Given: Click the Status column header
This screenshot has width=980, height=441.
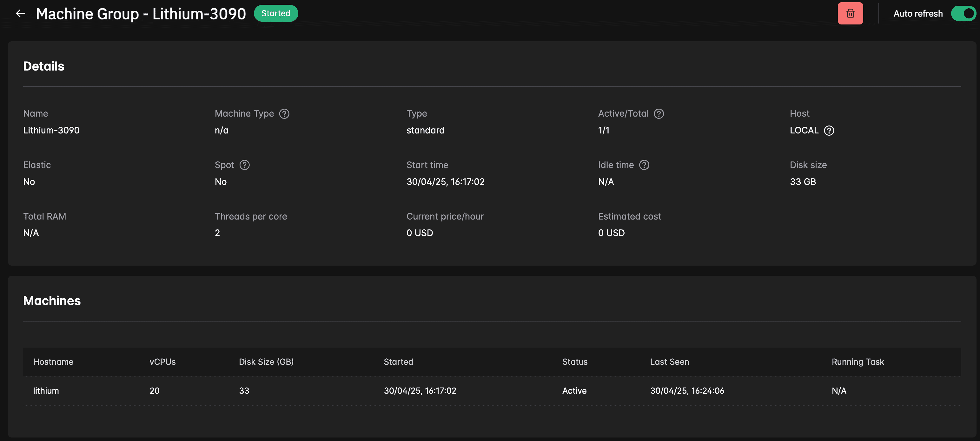Looking at the screenshot, I should pyautogui.click(x=574, y=362).
